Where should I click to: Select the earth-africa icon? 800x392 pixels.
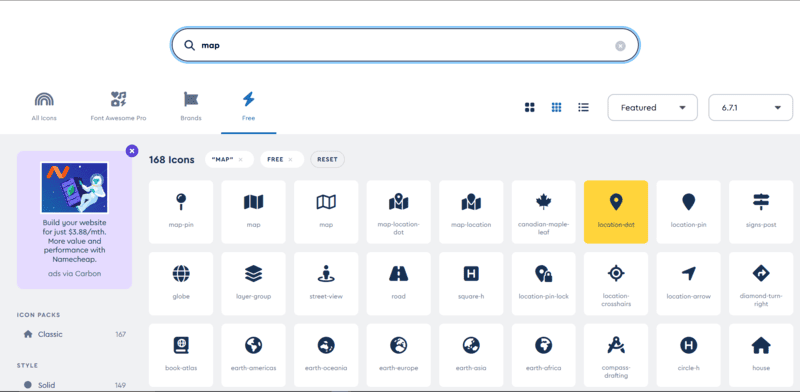543,355
